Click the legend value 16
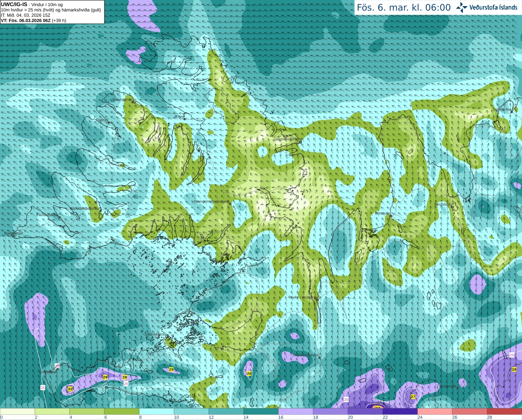This screenshot has width=522, height=420. [x=281, y=417]
